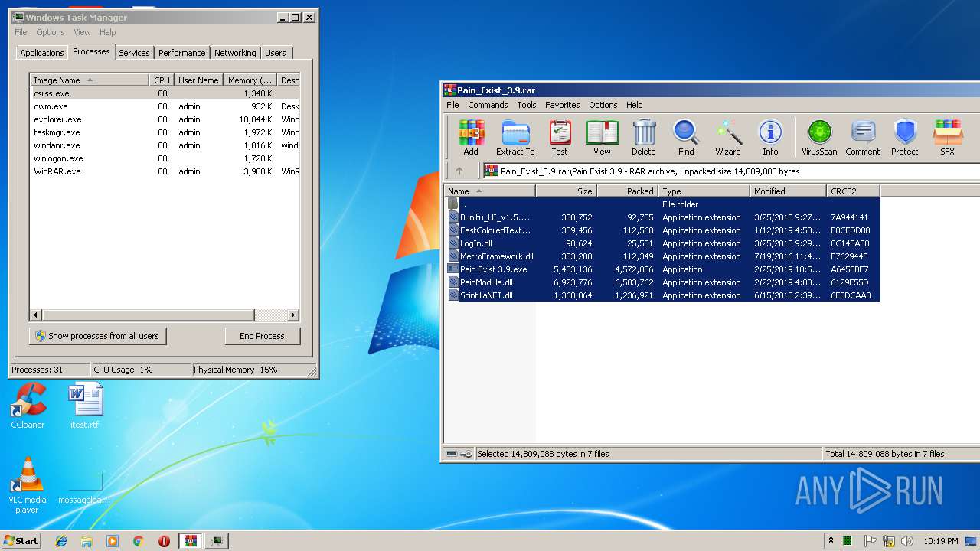980x551 pixels.
Task: Sort archive files by CRC32 column
Action: (x=854, y=191)
